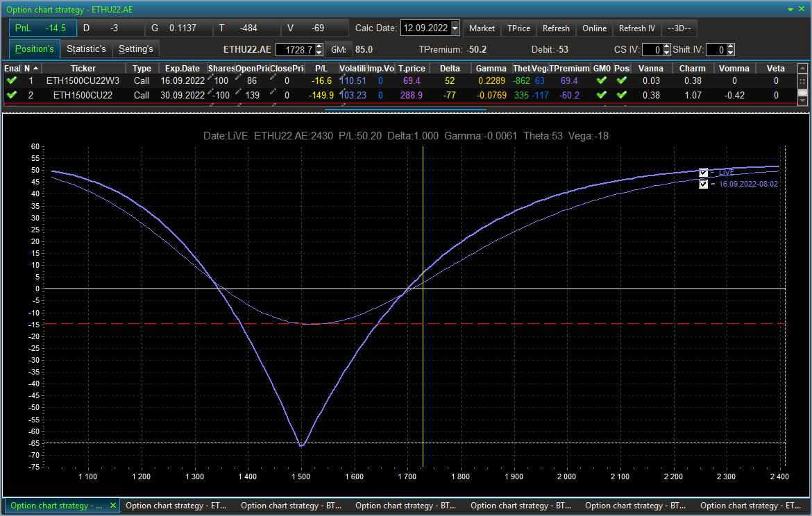Sort by the Ticker column header
This screenshot has width=812, height=516.
(x=83, y=69)
